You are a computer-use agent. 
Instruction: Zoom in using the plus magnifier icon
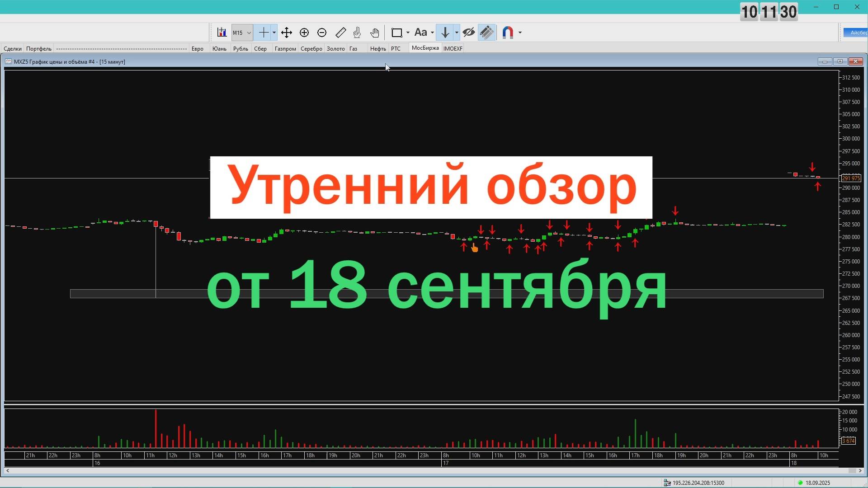304,32
